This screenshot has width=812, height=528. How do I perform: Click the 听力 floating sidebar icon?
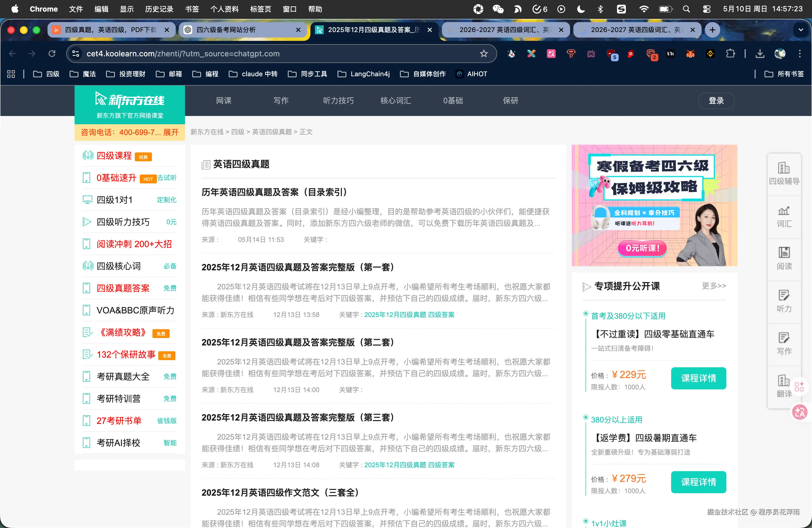coord(784,302)
